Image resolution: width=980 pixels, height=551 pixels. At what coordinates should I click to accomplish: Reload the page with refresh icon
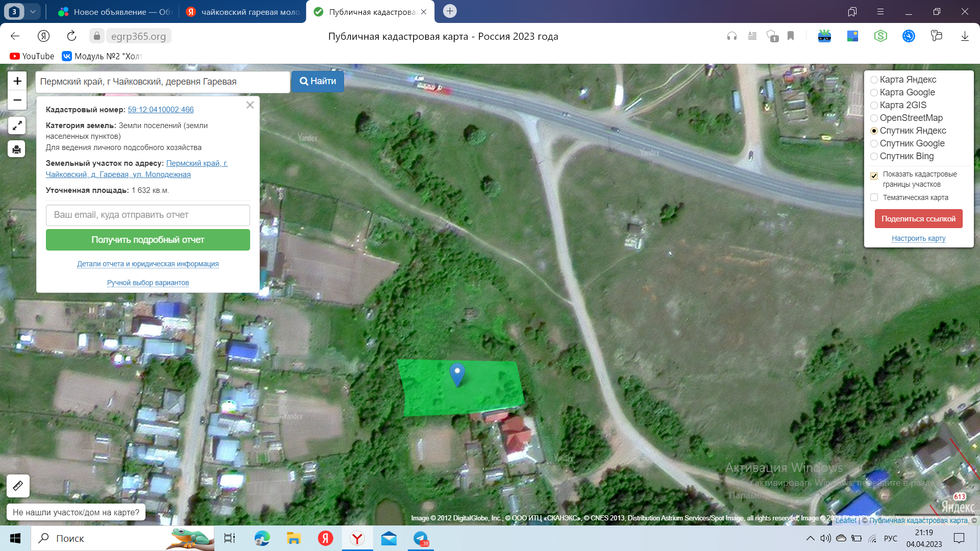pos(71,36)
